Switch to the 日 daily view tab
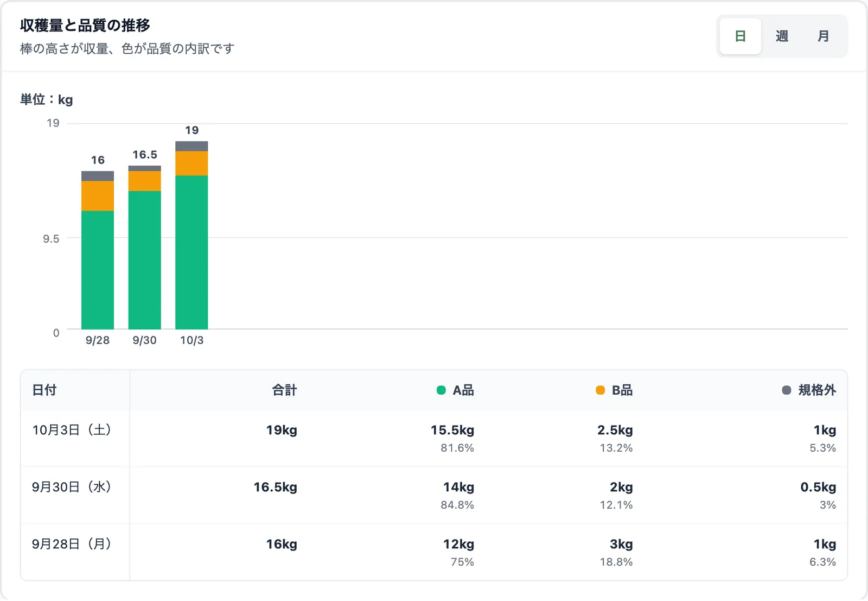The height and width of the screenshot is (601, 868). [x=740, y=36]
